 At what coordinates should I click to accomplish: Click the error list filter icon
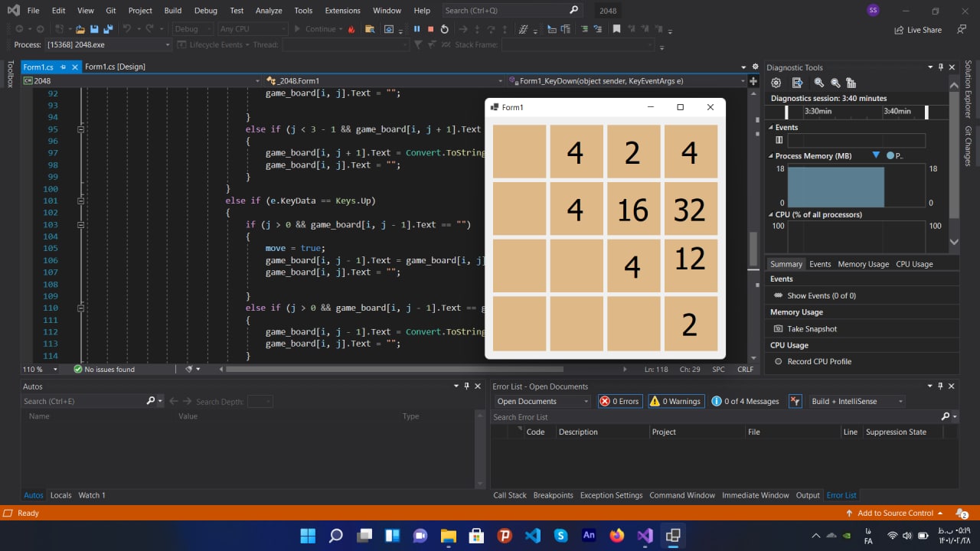pos(795,401)
